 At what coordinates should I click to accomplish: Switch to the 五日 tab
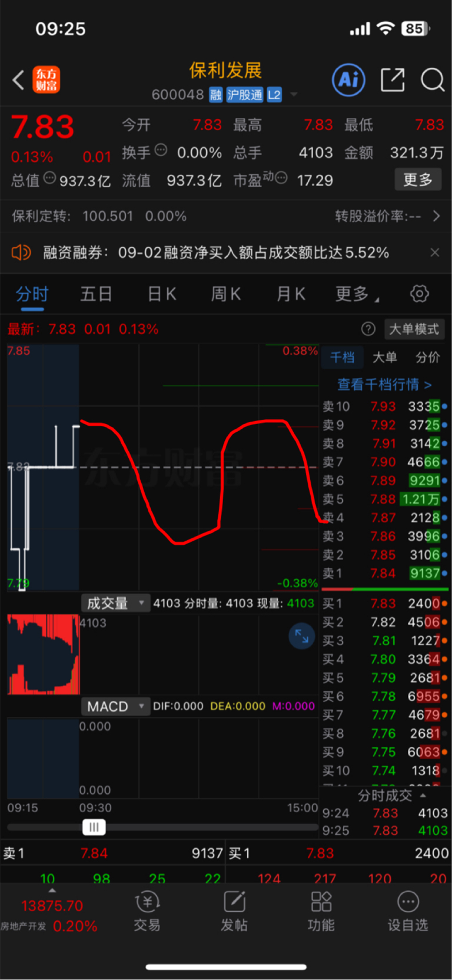(x=96, y=293)
